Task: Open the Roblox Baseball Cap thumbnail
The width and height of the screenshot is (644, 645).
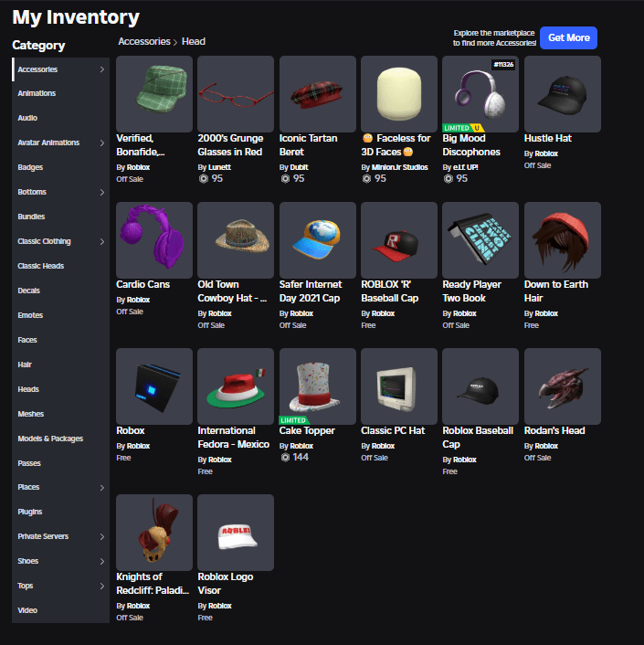Action: tap(480, 386)
